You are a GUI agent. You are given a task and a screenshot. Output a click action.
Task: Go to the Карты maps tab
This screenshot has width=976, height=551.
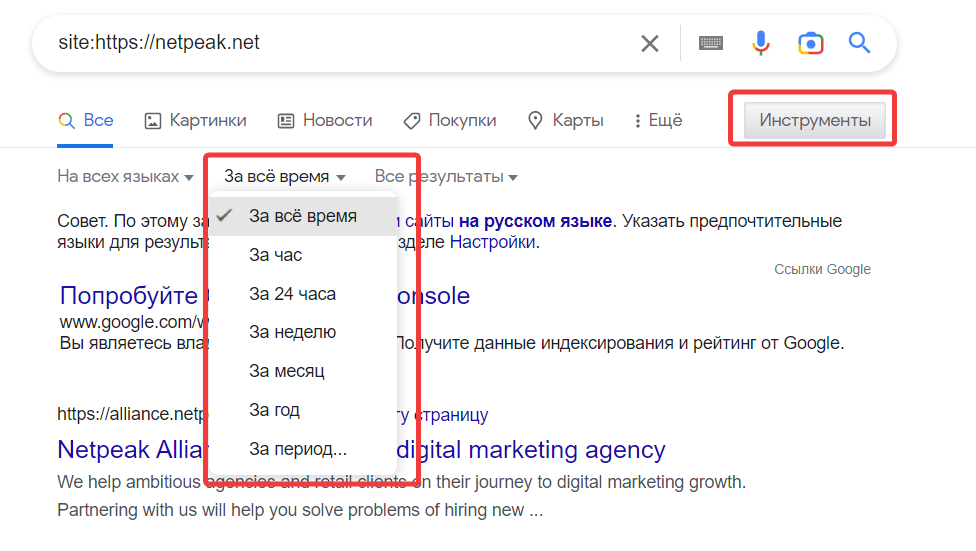pos(566,121)
